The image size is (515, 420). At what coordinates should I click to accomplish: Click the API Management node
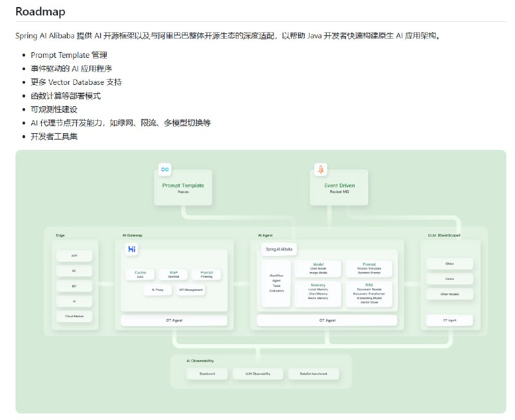191,289
